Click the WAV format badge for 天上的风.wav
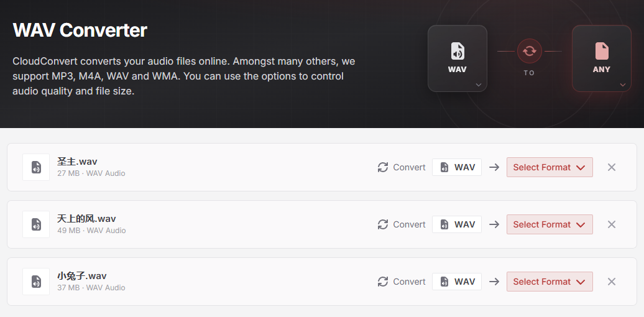The image size is (644, 317). tap(457, 224)
